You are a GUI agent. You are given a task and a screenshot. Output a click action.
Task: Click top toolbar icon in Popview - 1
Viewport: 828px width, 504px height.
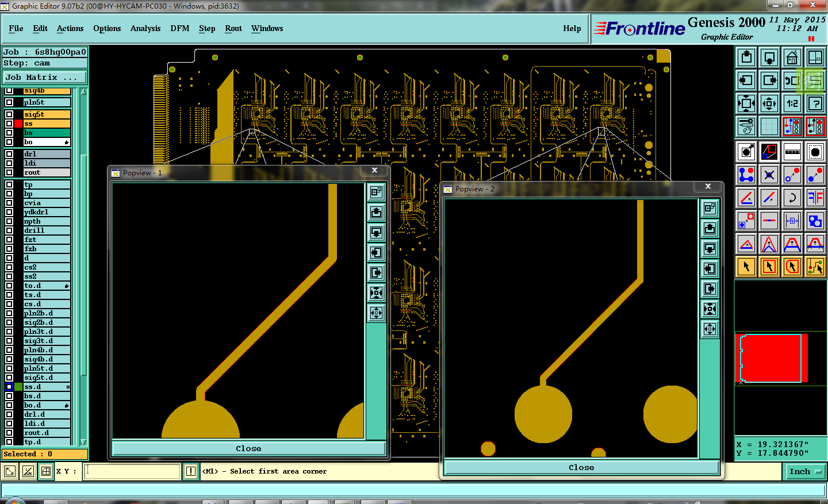[376, 192]
